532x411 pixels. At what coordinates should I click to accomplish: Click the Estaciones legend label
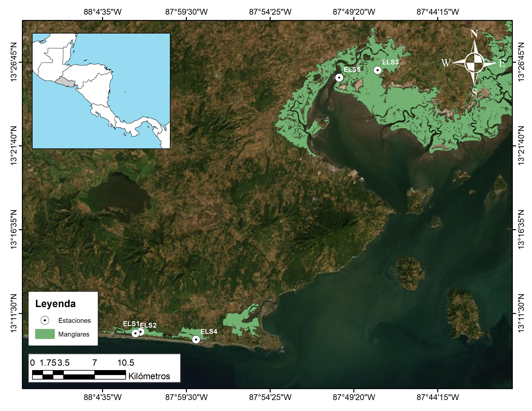(74, 320)
